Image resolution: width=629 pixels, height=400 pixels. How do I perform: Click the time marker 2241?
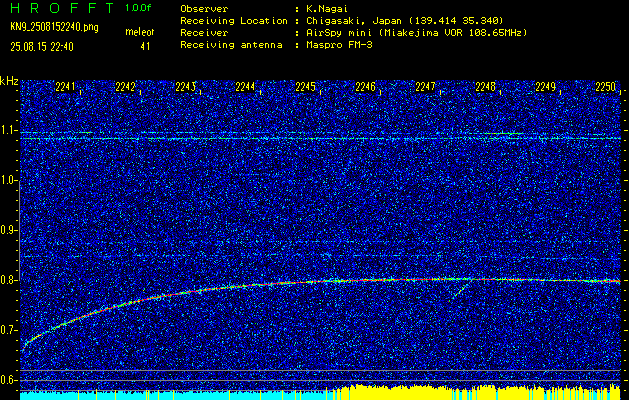click(x=65, y=87)
